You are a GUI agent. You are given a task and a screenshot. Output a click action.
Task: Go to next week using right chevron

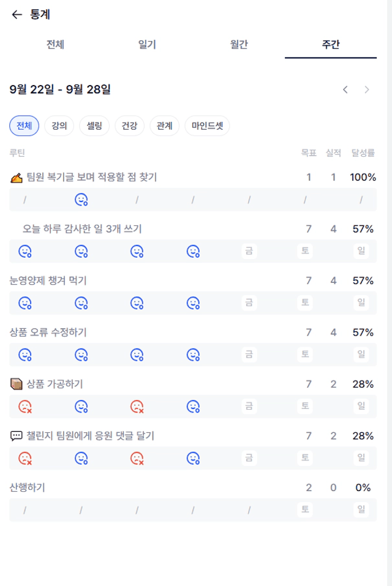coord(367,89)
